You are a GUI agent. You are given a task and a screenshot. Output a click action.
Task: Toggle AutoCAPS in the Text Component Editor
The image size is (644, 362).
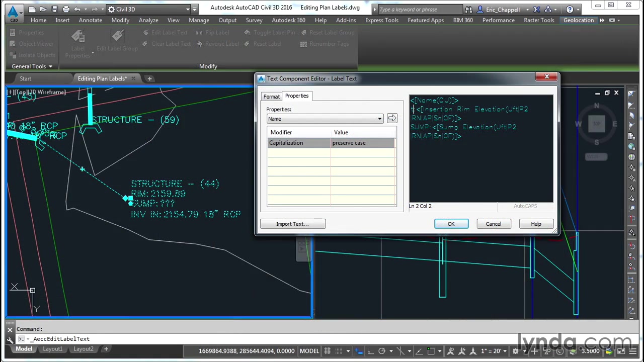pos(525,206)
